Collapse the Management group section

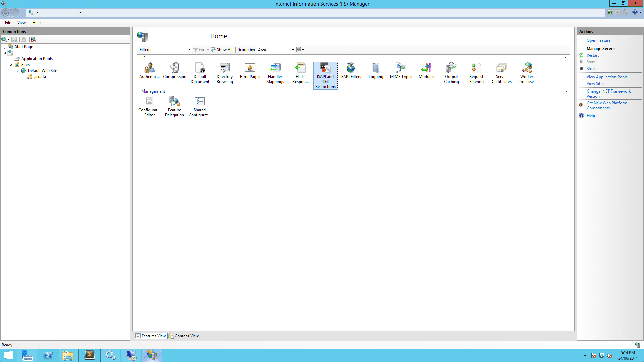[566, 91]
